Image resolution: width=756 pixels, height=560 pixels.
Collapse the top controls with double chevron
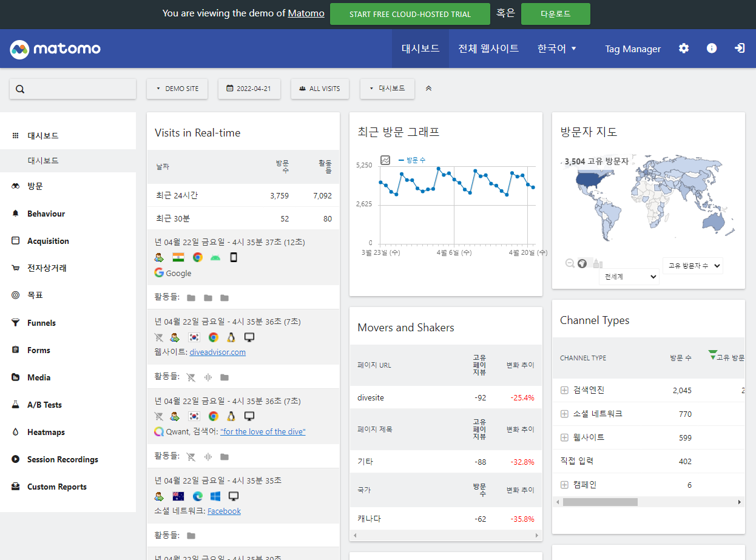coord(428,89)
